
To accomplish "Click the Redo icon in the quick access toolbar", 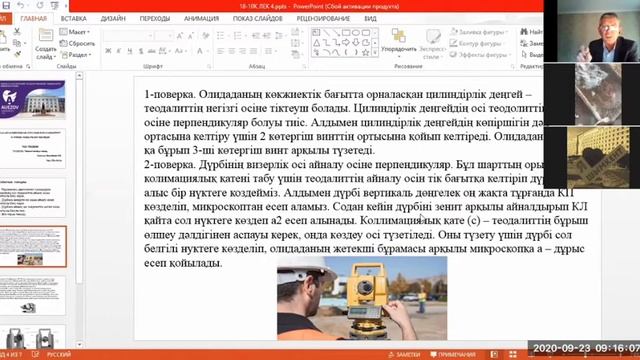I will click(40, 6).
